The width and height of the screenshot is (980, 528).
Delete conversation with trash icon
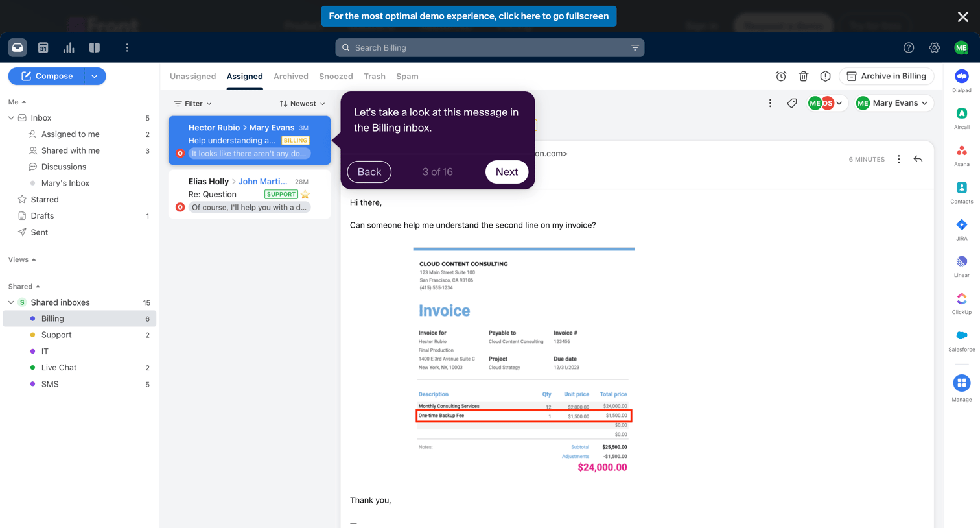[x=803, y=76]
